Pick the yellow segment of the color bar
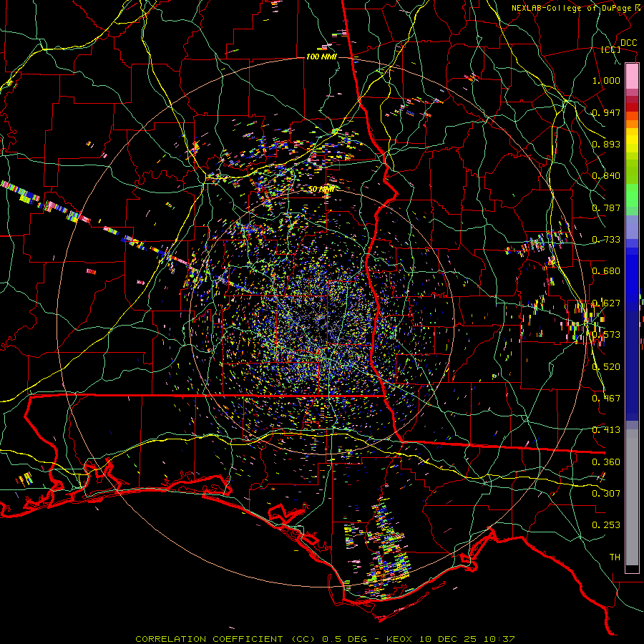The width and height of the screenshot is (644, 644). 632,142
